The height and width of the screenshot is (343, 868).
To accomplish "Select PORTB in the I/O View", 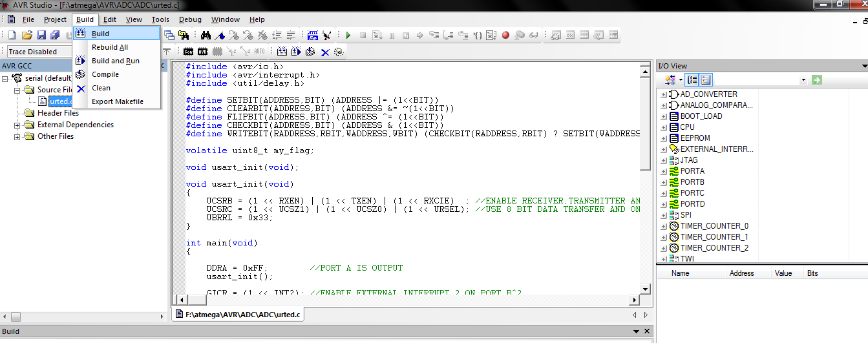I will (692, 182).
